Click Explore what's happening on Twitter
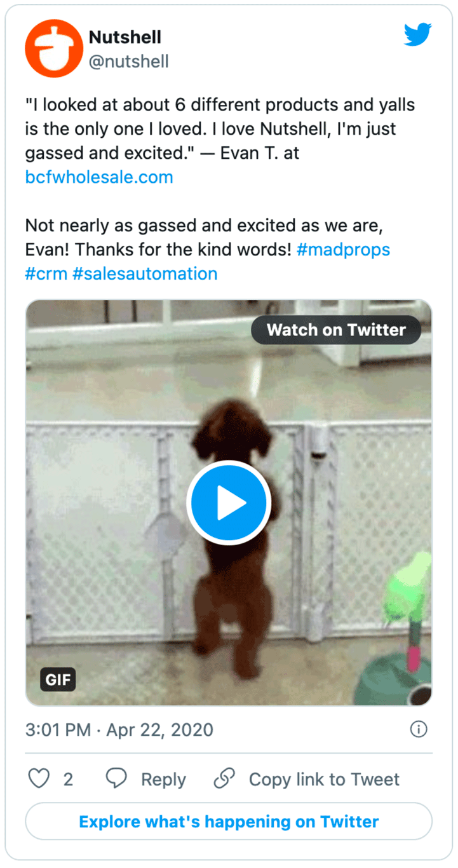458x868 pixels. tap(229, 822)
